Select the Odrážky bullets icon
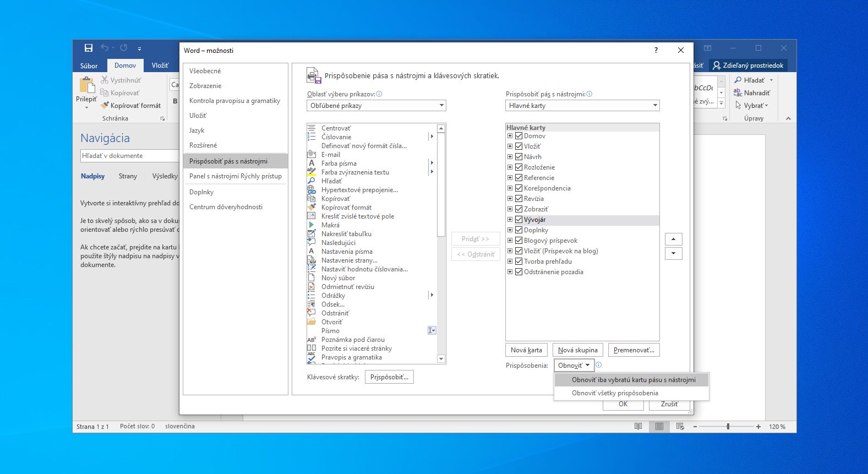868x474 pixels. coord(312,296)
